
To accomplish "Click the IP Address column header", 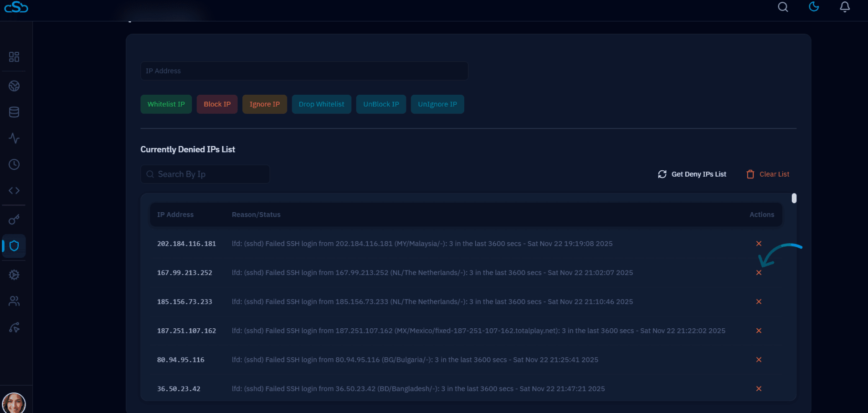I will point(175,214).
